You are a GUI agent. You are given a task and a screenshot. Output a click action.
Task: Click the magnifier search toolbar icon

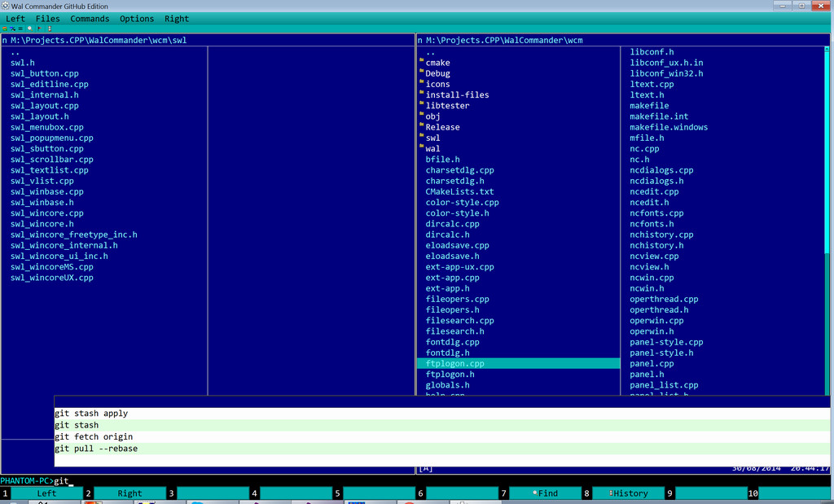(x=30, y=28)
